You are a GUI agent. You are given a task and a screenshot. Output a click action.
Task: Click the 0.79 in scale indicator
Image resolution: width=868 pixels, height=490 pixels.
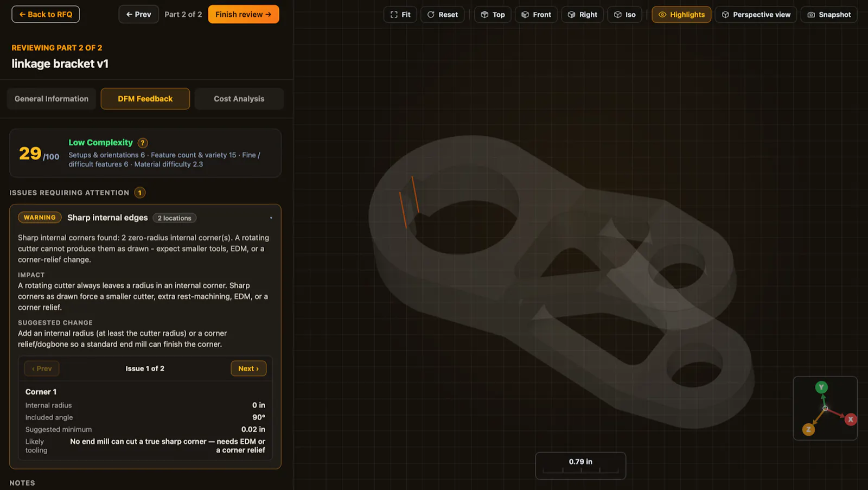pos(580,466)
